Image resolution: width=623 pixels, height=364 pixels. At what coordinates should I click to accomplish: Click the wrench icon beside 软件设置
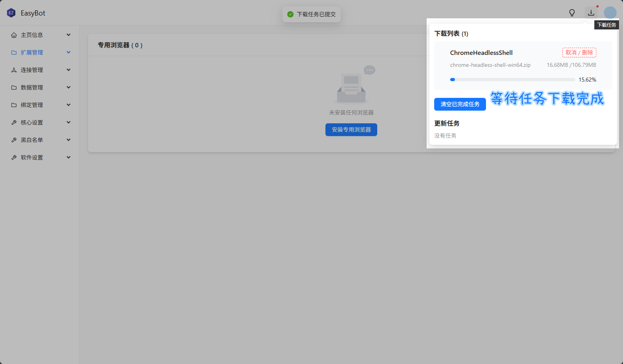14,158
